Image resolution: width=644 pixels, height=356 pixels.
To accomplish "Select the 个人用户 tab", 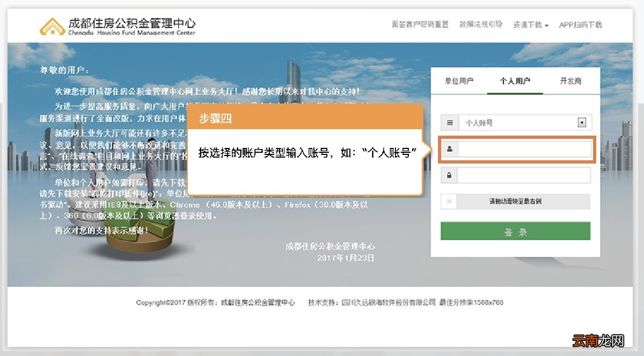I will (515, 80).
